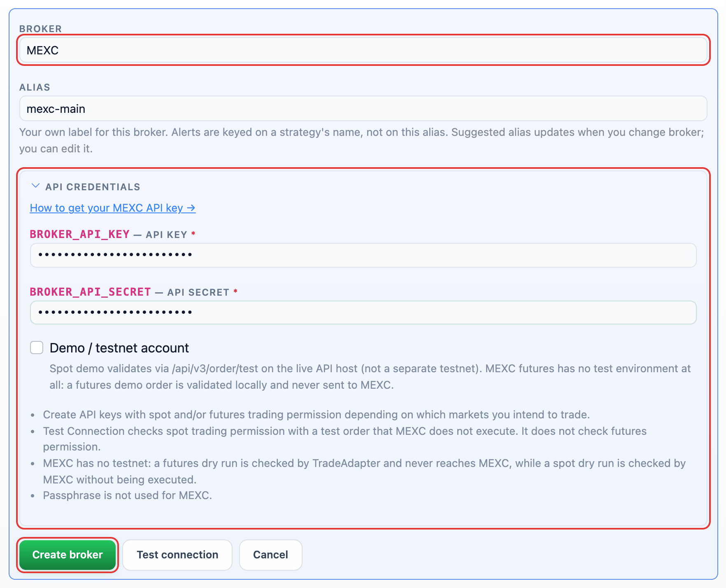The image size is (726, 588).
Task: Focus the BROKER_API_KEY password field
Action: click(x=363, y=255)
